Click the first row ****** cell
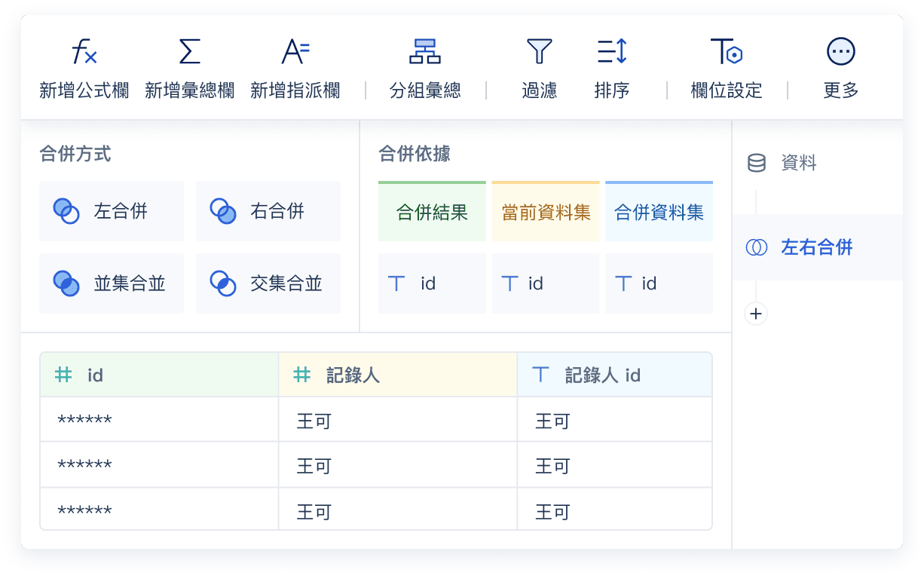 [x=159, y=420]
